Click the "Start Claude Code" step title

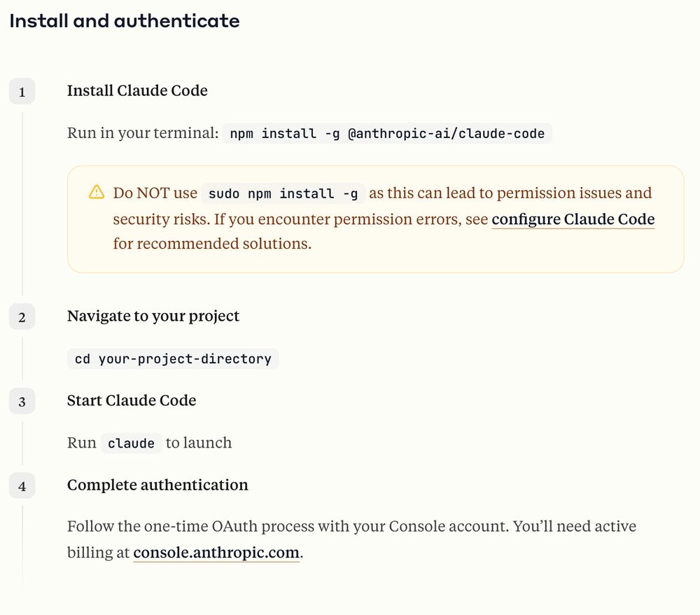click(x=132, y=401)
